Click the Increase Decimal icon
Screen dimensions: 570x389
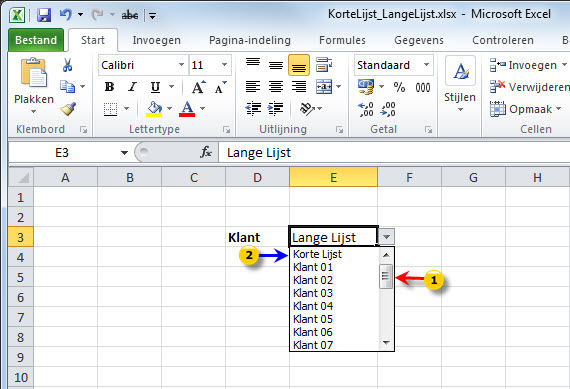click(366, 109)
